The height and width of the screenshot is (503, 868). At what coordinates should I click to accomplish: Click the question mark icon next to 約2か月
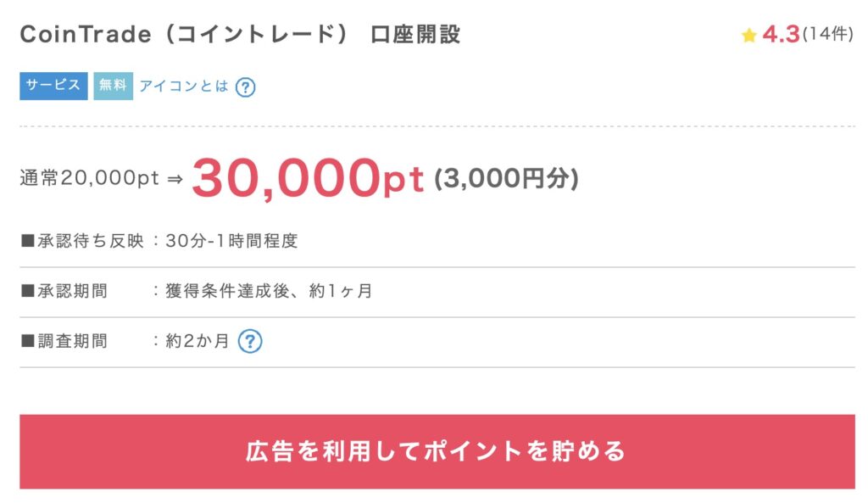pyautogui.click(x=250, y=342)
